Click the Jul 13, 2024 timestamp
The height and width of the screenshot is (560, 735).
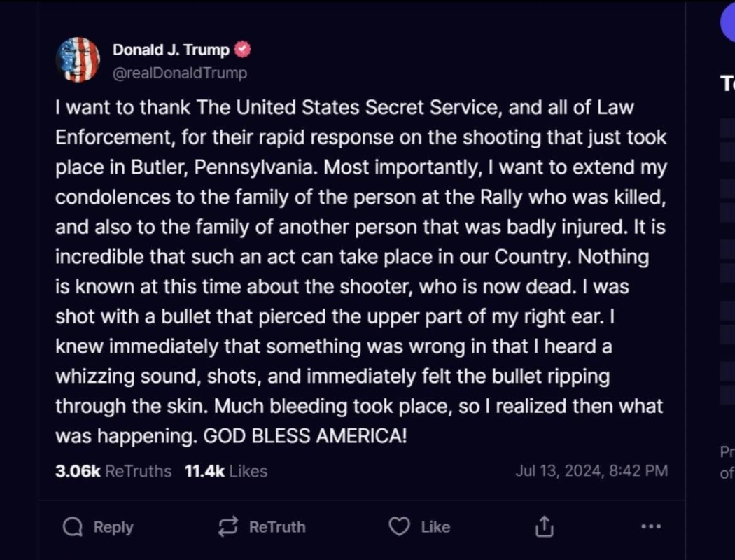591,471
